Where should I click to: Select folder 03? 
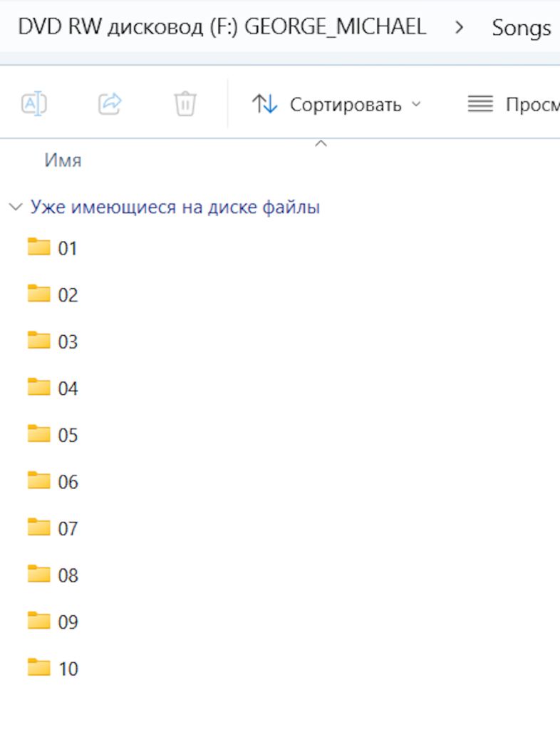[x=53, y=341]
